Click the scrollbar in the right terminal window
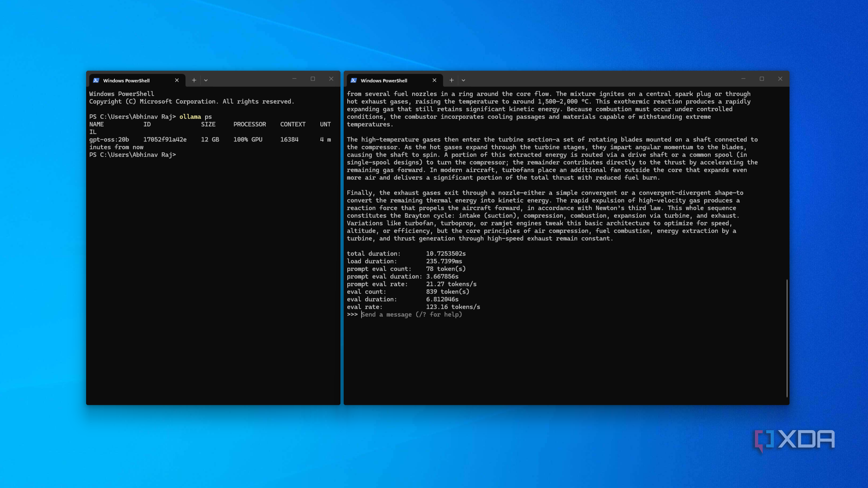868x488 pixels. [787, 338]
